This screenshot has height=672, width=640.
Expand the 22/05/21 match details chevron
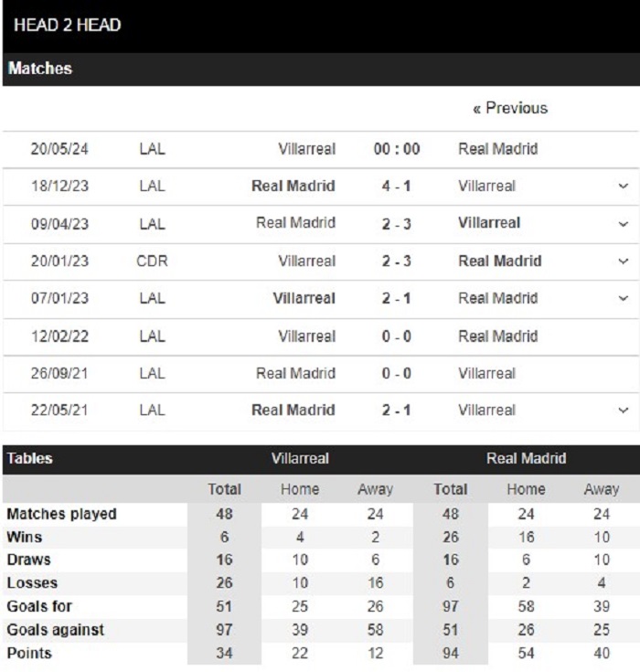[x=623, y=411]
